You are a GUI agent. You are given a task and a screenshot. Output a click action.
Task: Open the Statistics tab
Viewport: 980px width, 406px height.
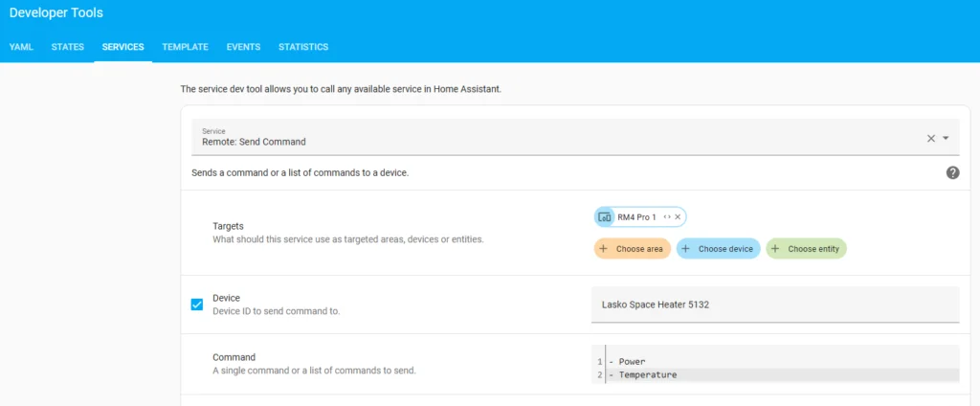(x=303, y=47)
